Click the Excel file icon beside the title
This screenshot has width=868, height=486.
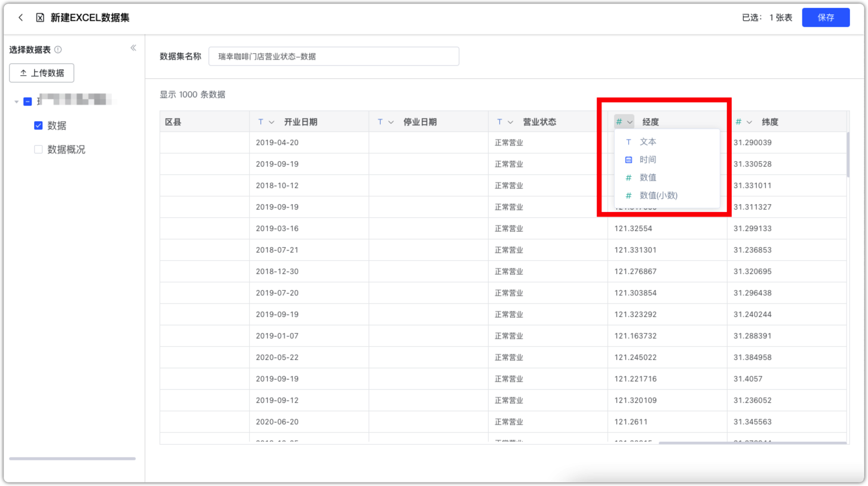(40, 18)
